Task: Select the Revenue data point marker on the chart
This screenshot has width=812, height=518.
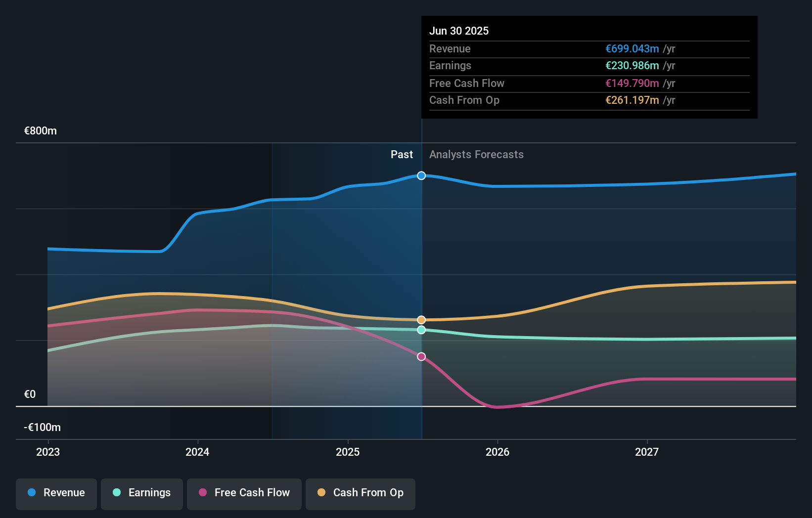Action: (421, 175)
